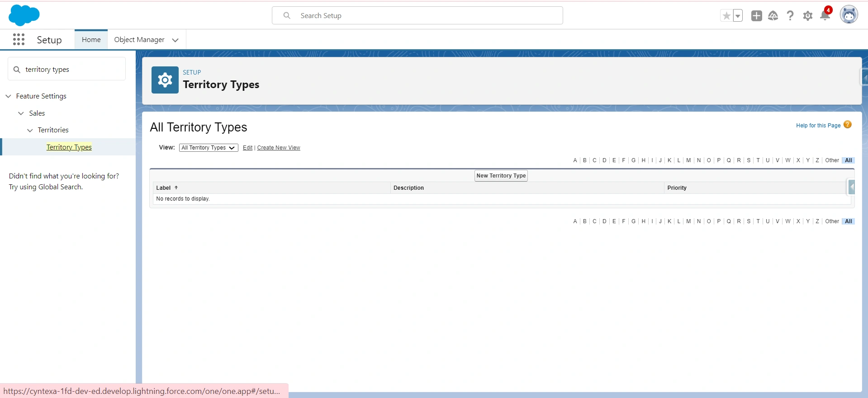Image resolution: width=868 pixels, height=398 pixels.
Task: Open the user profile avatar
Action: [x=849, y=15]
